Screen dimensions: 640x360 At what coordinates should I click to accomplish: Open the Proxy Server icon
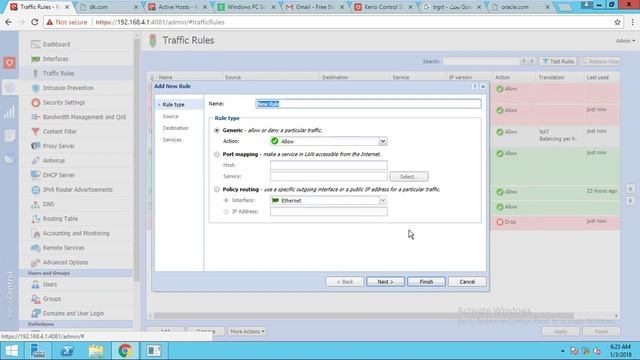(x=36, y=146)
